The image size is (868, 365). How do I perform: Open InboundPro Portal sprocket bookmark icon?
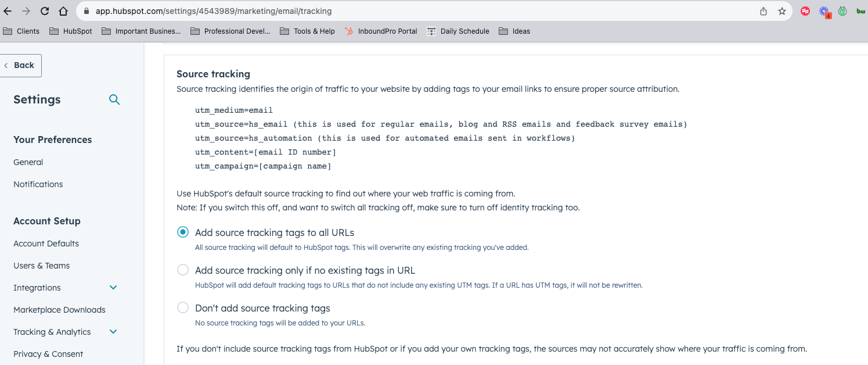[348, 31]
